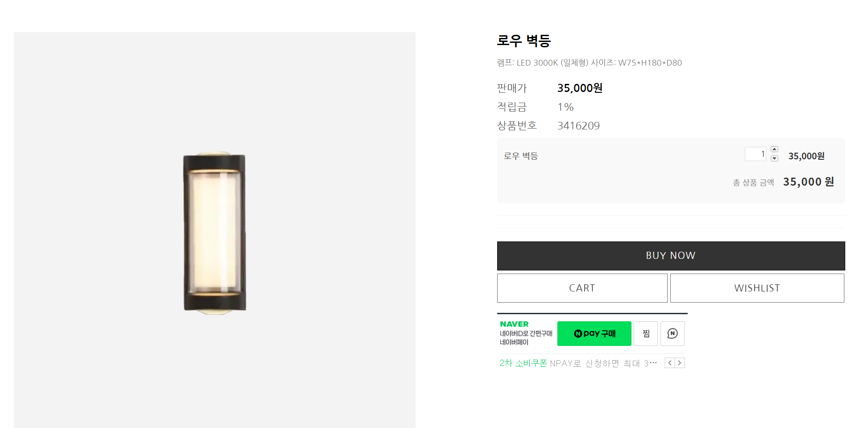Viewport: 868px width, 428px height.
Task: Click the product number 3416209
Action: tap(578, 126)
